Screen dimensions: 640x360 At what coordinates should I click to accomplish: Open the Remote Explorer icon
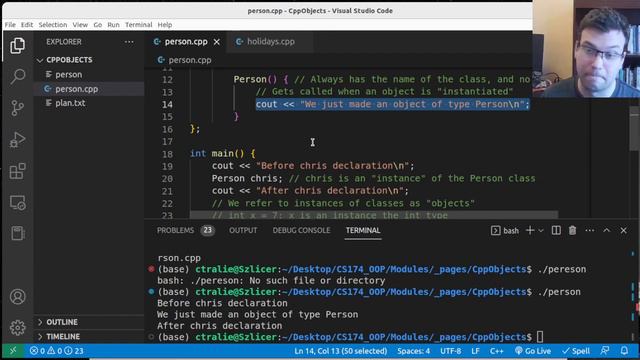18,202
